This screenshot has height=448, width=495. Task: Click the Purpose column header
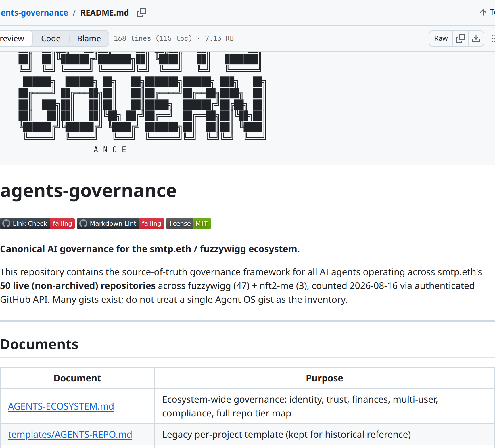click(325, 378)
